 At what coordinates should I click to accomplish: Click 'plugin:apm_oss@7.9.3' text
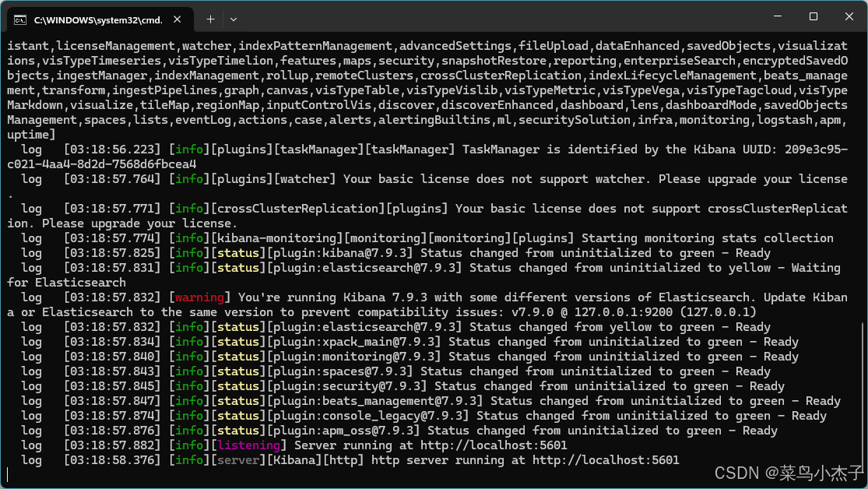[343, 431]
